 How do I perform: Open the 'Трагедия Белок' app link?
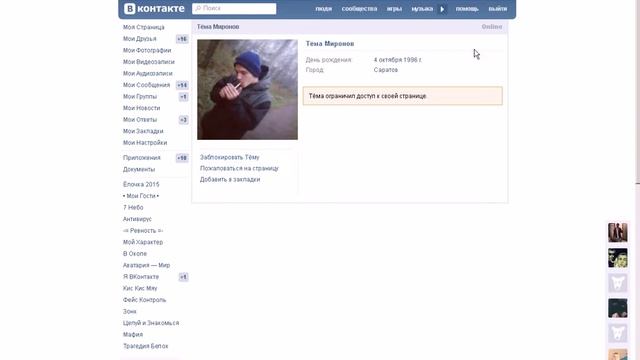tap(145, 346)
